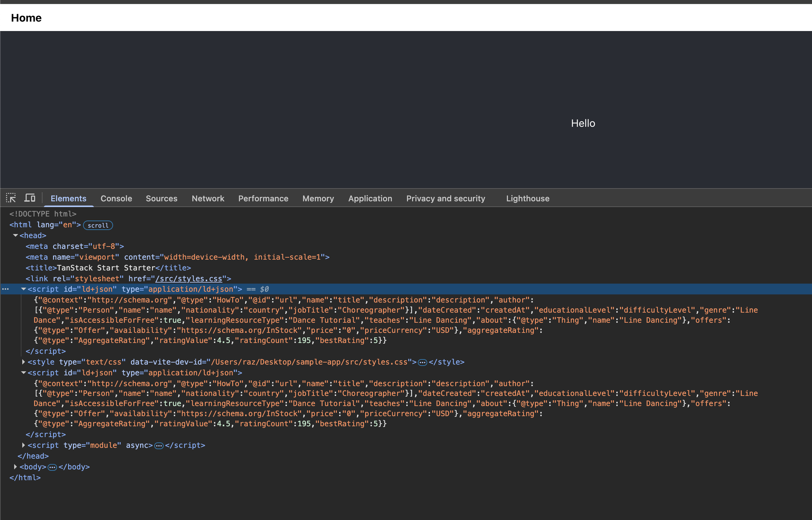Expand ellipsis inside the module script
The height and width of the screenshot is (520, 812).
point(159,446)
